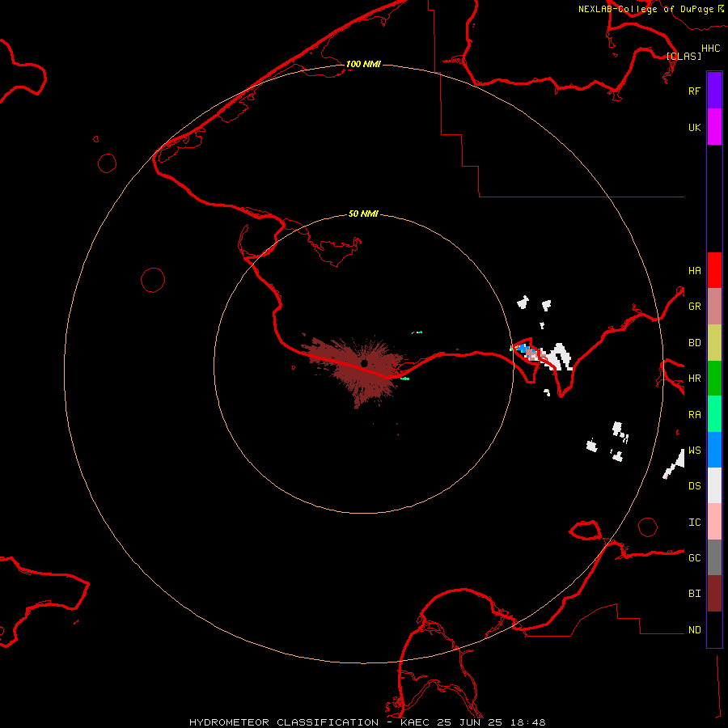This screenshot has height=728, width=728.
Task: Click the magenta UK legend color swatch
Action: (x=714, y=127)
